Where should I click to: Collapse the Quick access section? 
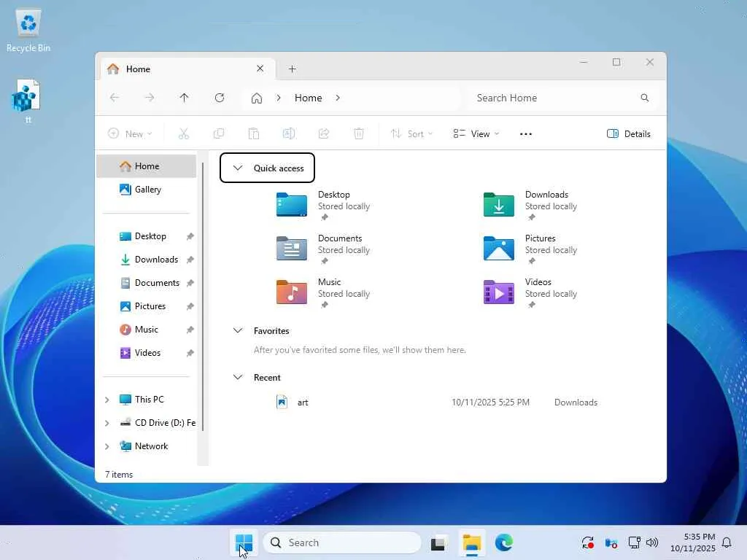pos(238,168)
